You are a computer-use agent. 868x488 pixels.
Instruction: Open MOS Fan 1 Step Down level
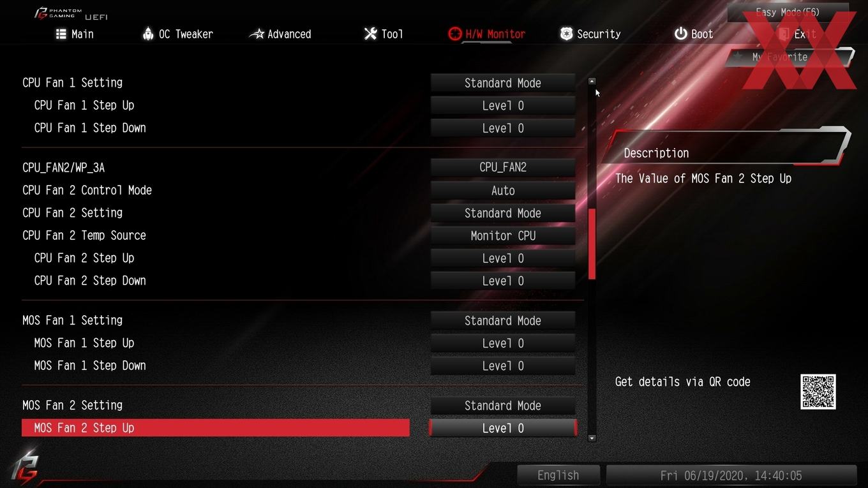point(503,366)
